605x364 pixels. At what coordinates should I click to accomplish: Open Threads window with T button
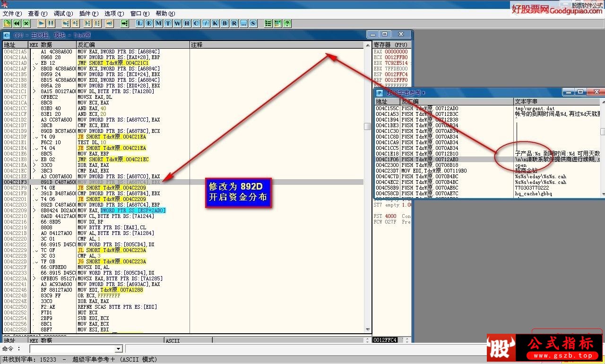(168, 23)
